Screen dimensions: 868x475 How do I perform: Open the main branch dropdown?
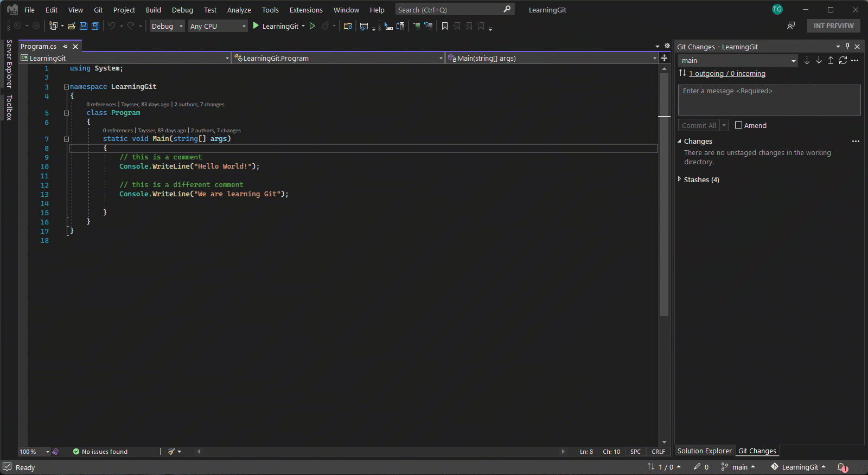tap(738, 61)
